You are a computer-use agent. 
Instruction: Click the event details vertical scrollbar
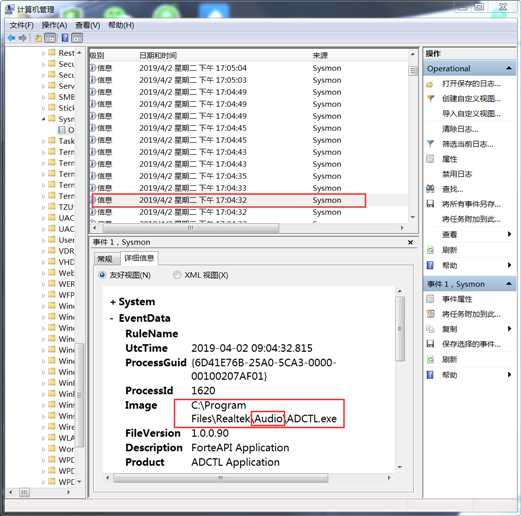[400, 379]
